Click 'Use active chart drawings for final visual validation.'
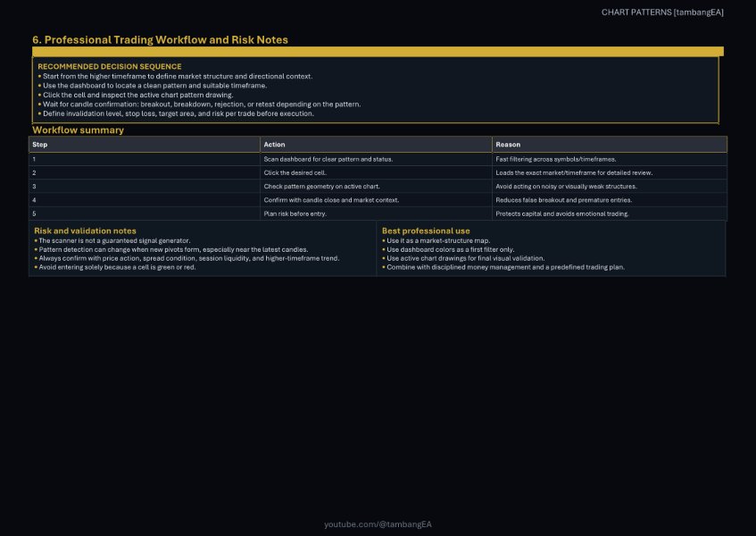756x536 pixels. [x=465, y=258]
